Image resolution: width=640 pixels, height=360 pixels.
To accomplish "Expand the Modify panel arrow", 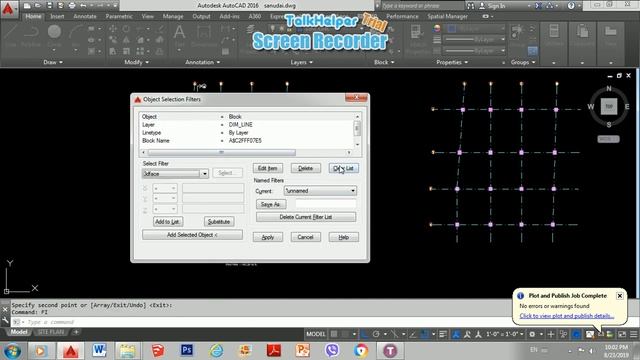I will pos(147,62).
